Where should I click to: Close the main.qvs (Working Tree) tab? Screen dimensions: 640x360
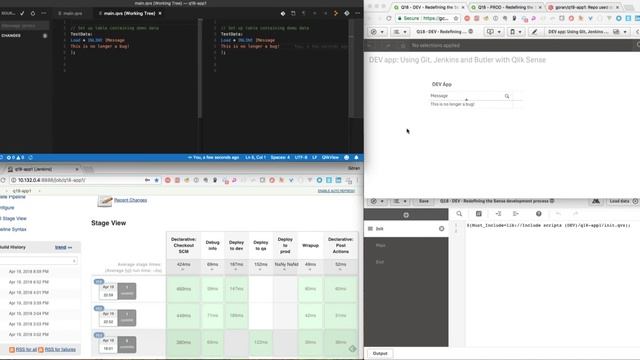[160, 13]
